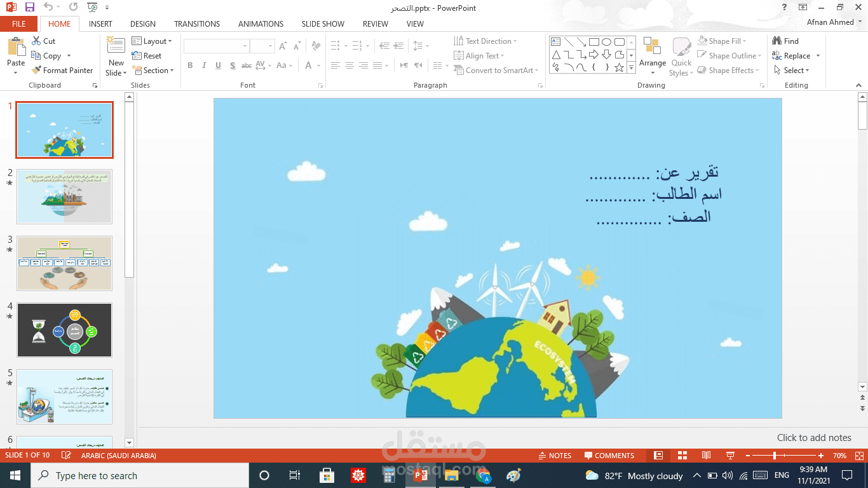Reset the slide layout
Image resolution: width=868 pixels, height=488 pixels.
[147, 55]
